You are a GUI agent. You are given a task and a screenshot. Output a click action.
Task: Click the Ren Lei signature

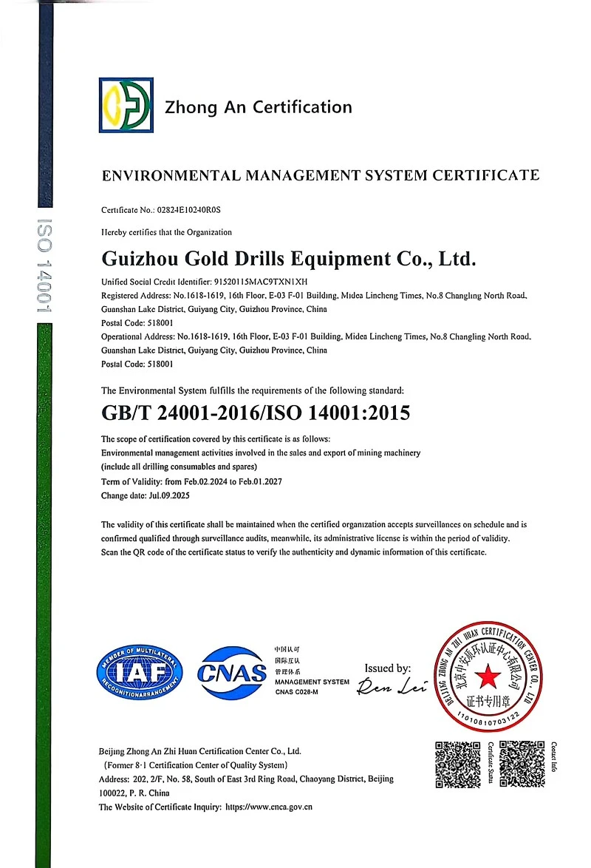[x=392, y=686]
